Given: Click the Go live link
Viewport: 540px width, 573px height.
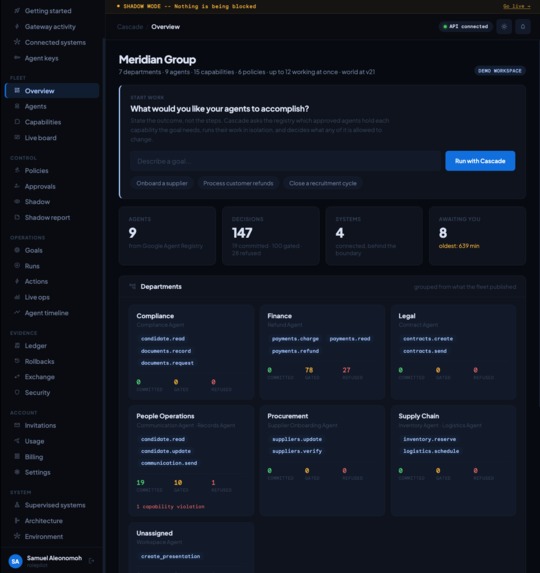Looking at the screenshot, I should click(x=517, y=6).
